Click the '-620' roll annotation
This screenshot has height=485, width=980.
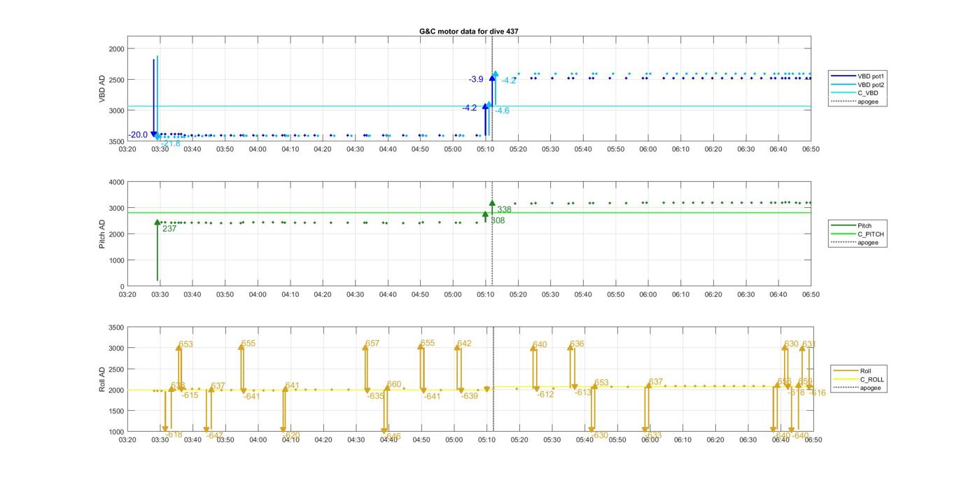[291, 435]
